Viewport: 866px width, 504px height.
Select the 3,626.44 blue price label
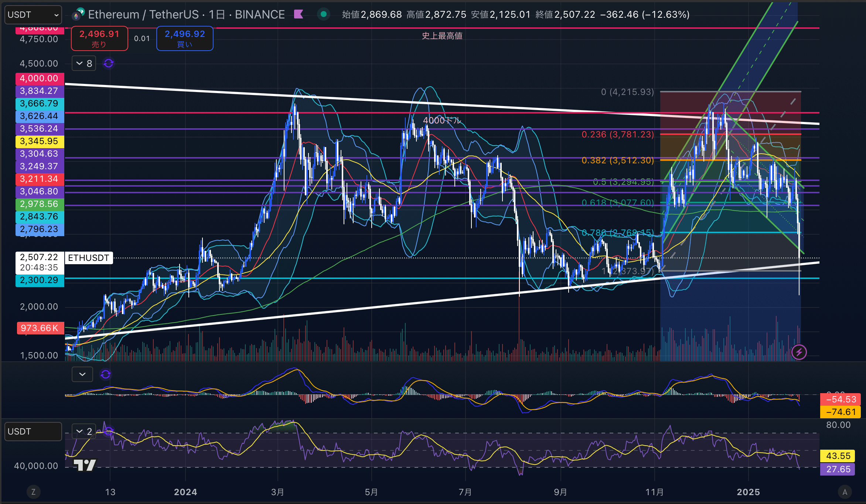(40, 116)
